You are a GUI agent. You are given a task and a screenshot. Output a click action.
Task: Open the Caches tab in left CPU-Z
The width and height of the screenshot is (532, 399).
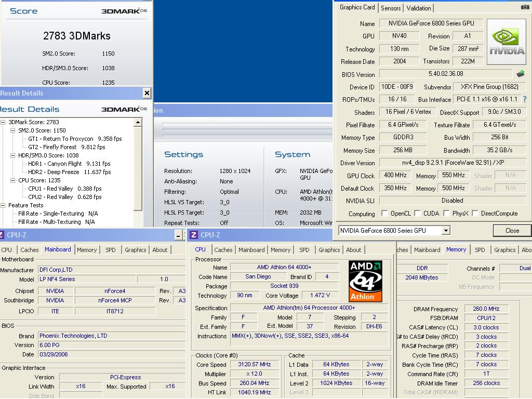tap(30, 250)
